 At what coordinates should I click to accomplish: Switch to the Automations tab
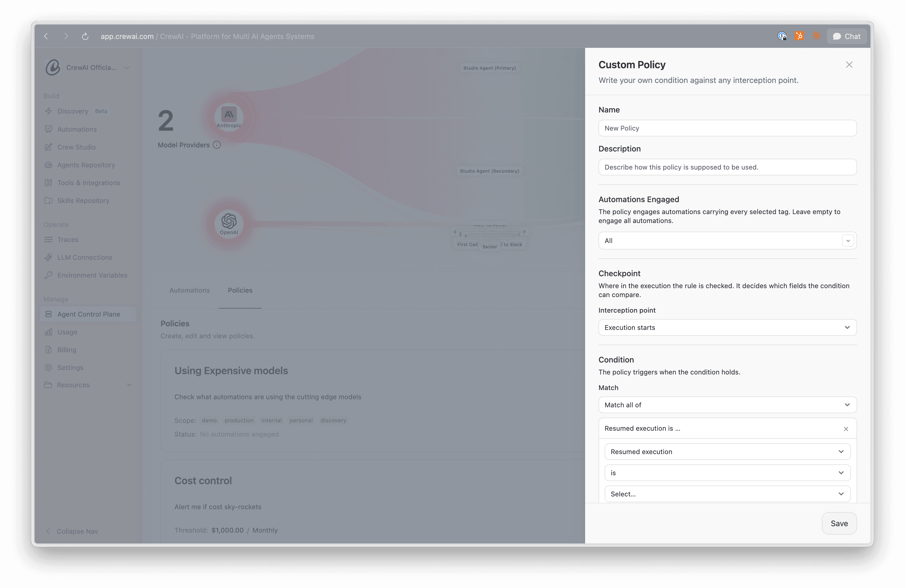tap(189, 290)
